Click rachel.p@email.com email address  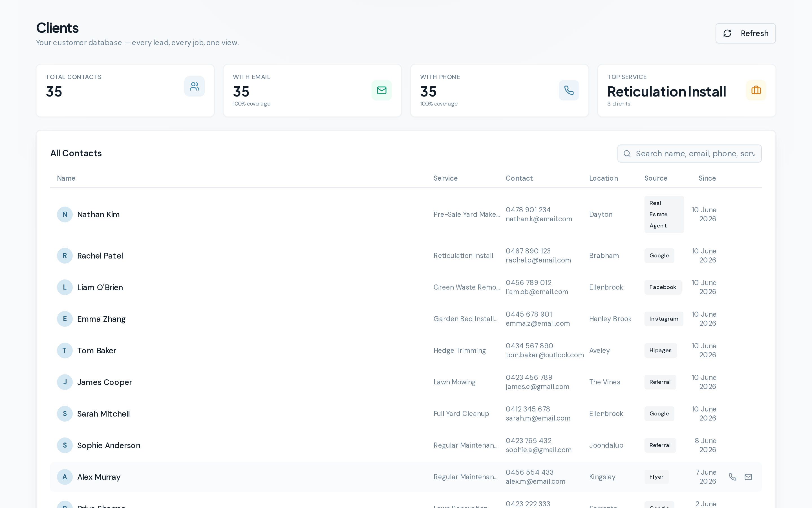coord(538,260)
